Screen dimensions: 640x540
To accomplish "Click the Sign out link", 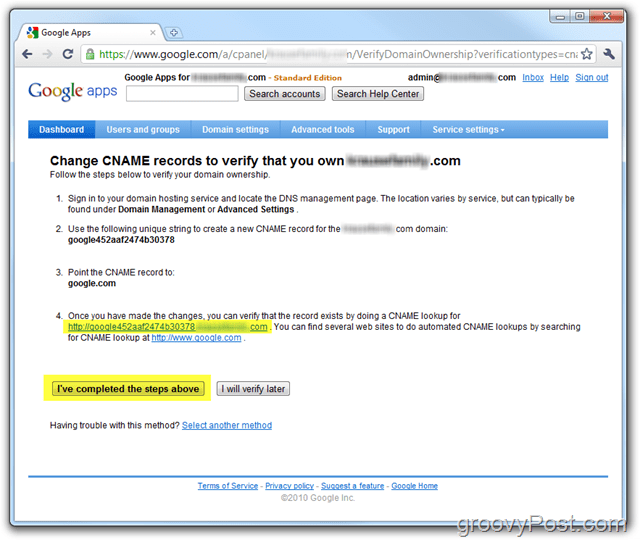I will coord(591,78).
